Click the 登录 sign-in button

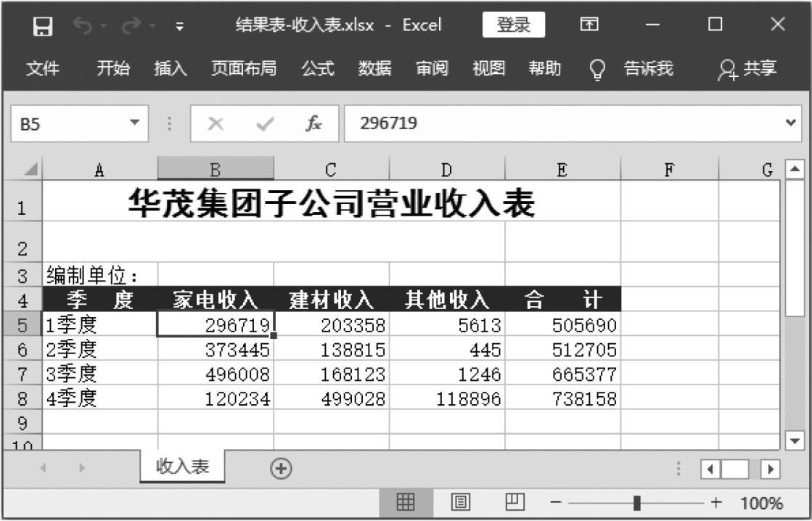pyautogui.click(x=513, y=25)
